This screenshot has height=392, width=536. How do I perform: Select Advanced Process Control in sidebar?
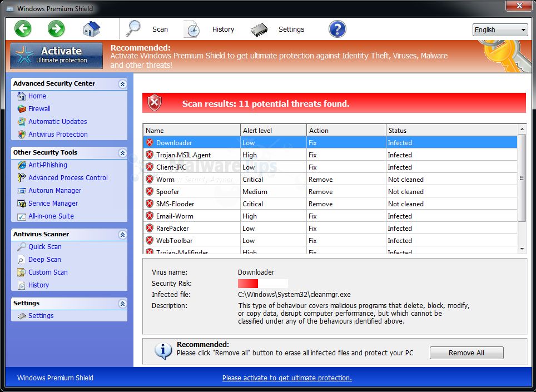[68, 178]
